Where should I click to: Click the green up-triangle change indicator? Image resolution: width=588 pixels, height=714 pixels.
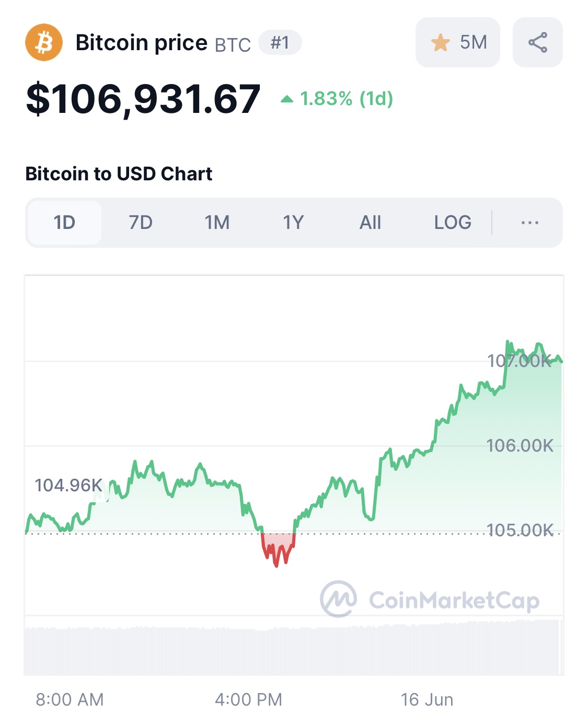286,99
